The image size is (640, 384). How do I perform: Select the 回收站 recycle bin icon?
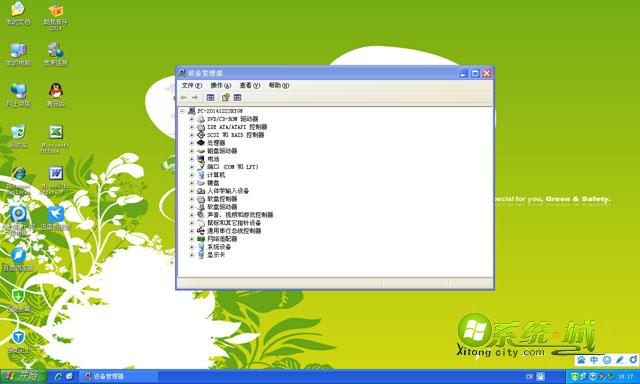tap(18, 137)
